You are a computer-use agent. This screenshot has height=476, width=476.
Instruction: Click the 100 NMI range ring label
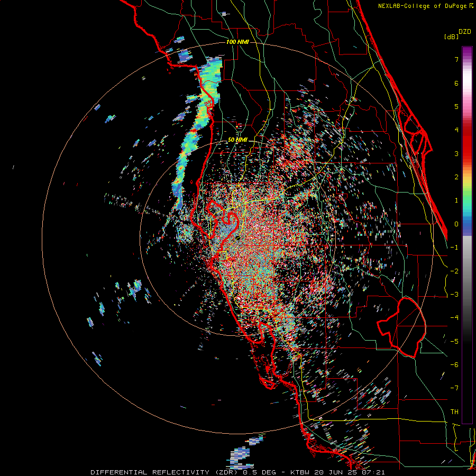(x=237, y=42)
